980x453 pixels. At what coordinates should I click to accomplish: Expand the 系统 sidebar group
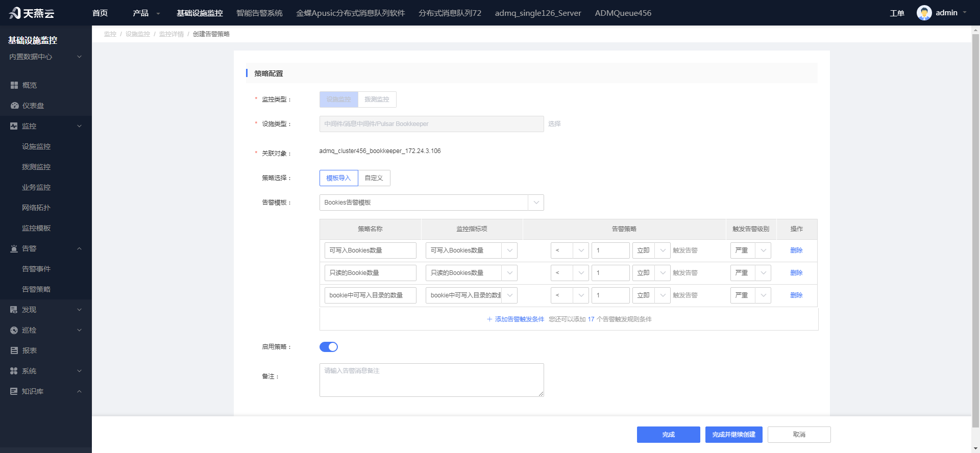point(79,371)
